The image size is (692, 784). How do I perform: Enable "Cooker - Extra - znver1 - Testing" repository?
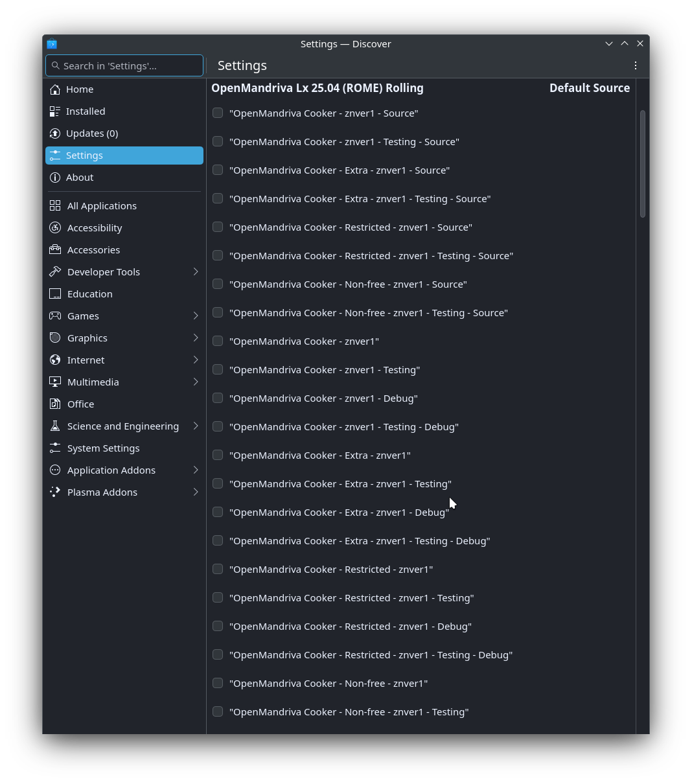[x=218, y=483]
